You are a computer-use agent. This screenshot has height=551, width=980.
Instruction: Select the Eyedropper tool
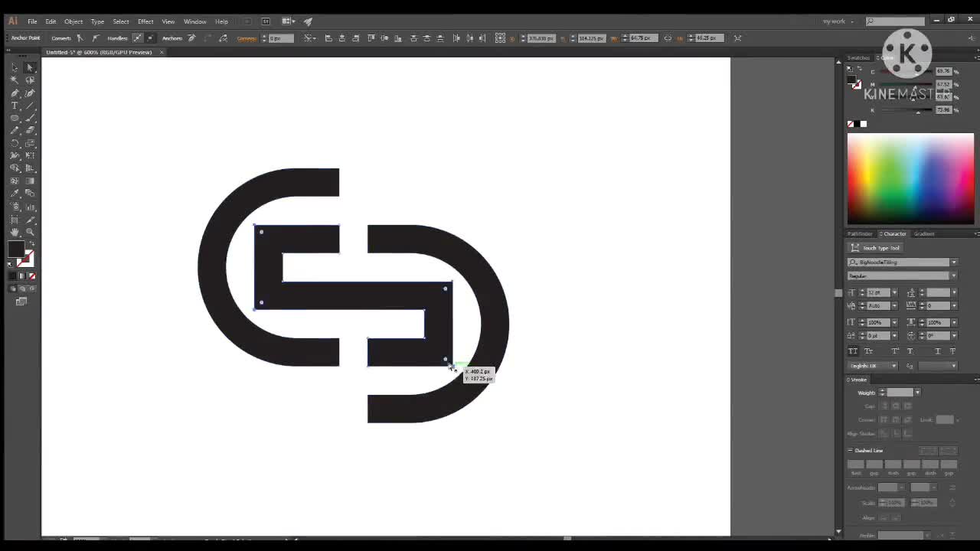pyautogui.click(x=15, y=194)
